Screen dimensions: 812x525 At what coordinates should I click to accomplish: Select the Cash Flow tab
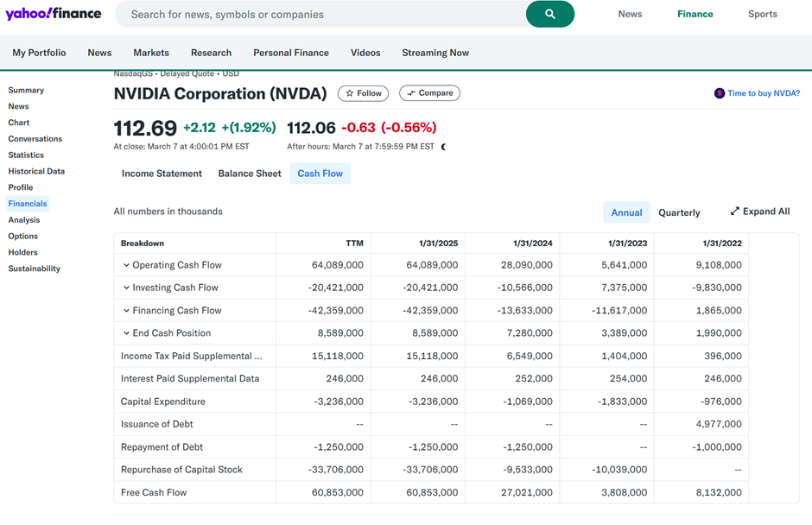point(320,174)
